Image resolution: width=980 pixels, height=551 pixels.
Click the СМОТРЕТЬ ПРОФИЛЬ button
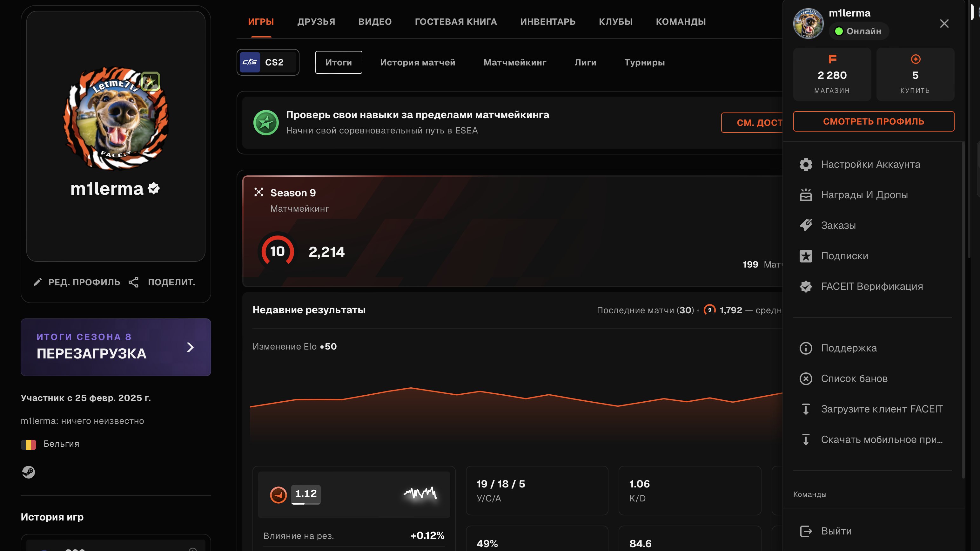[874, 121]
